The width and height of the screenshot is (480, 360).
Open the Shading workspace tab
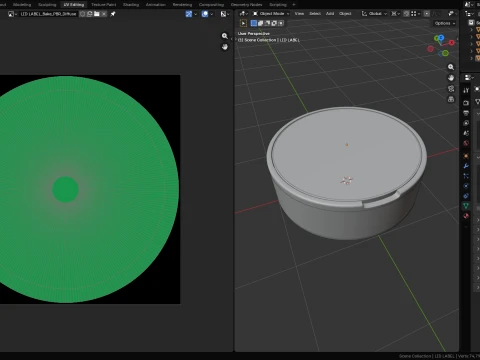131,5
